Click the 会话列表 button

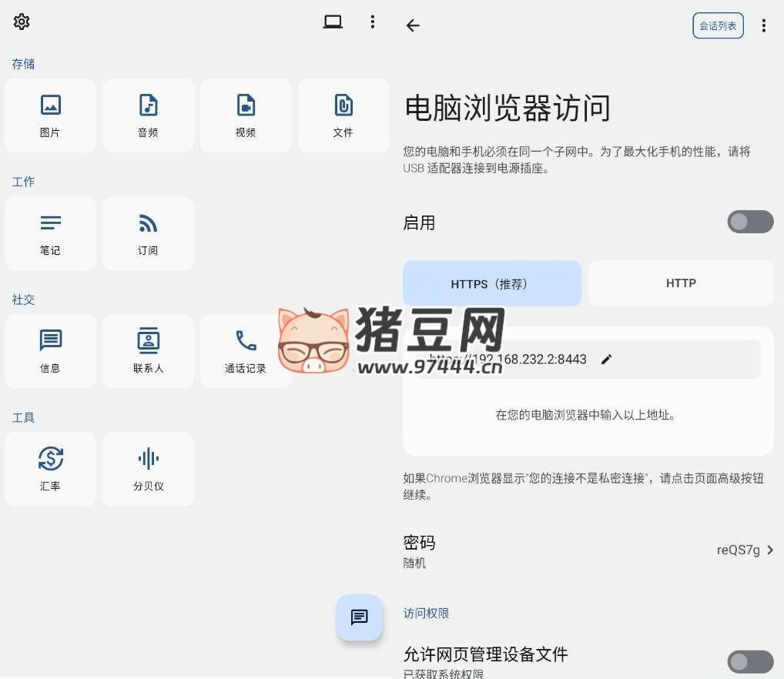718,25
